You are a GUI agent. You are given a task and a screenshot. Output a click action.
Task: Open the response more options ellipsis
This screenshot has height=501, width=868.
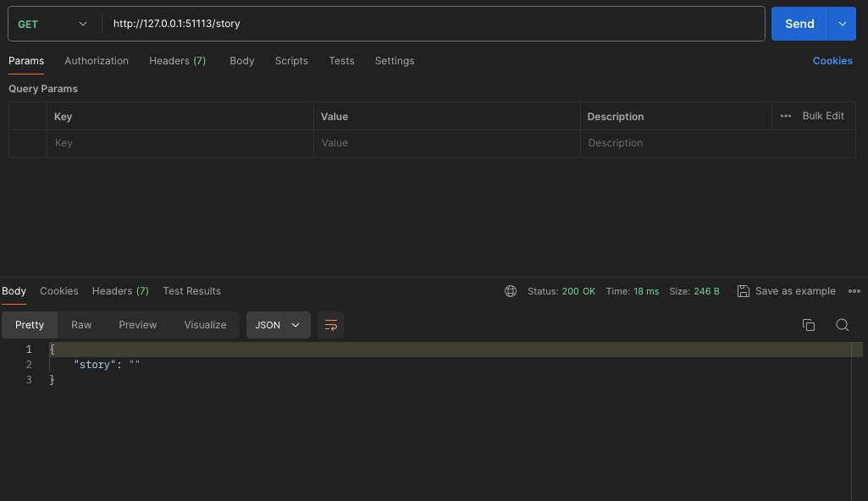[854, 291]
